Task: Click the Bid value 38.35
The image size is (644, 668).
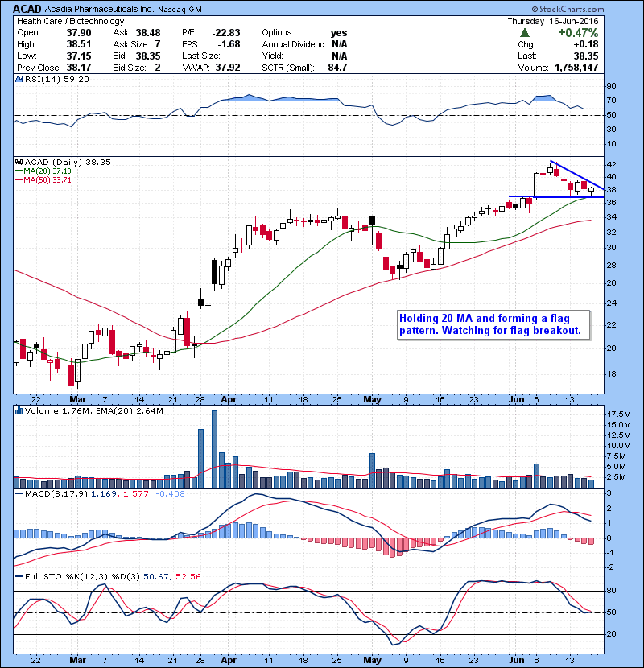Action: tap(148, 56)
